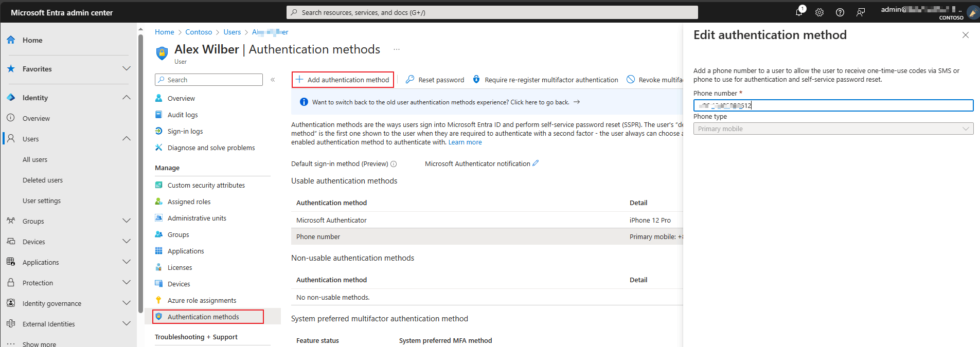Open Deleted users in left navigation
Viewport: 980px width, 347px height.
point(43,180)
